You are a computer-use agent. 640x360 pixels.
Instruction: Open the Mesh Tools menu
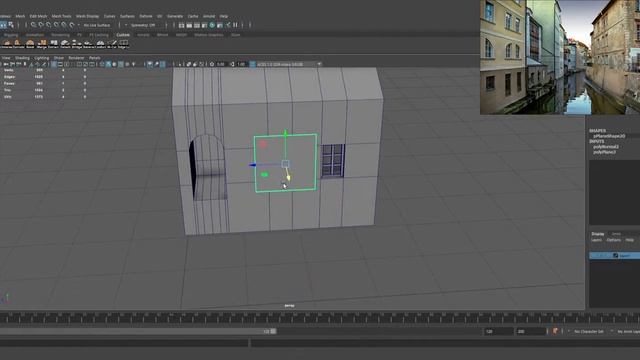(61, 16)
